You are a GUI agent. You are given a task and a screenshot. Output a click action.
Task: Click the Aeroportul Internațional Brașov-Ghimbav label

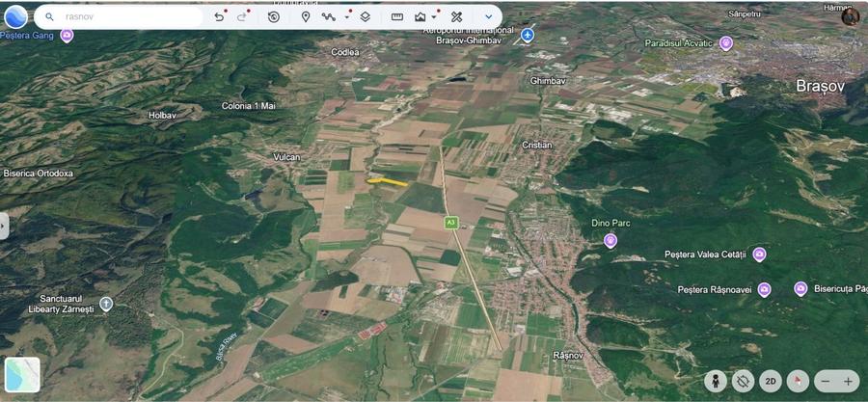468,36
